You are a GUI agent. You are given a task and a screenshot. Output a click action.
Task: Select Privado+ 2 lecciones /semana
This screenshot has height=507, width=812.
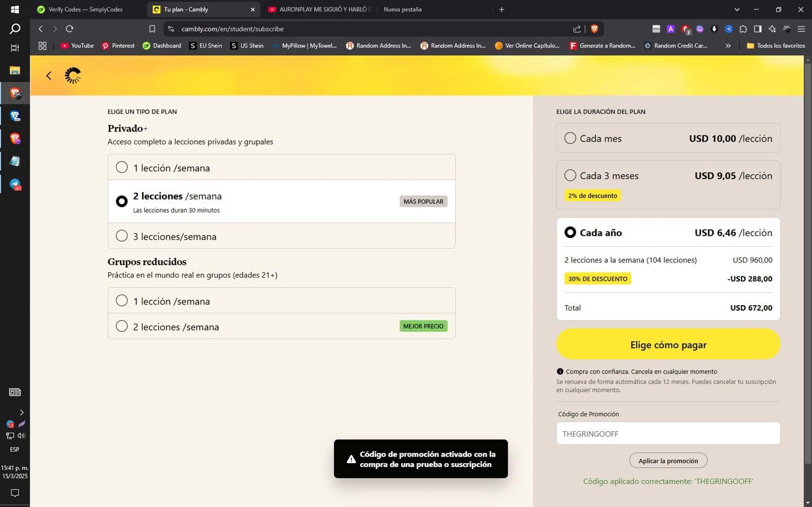click(281, 201)
